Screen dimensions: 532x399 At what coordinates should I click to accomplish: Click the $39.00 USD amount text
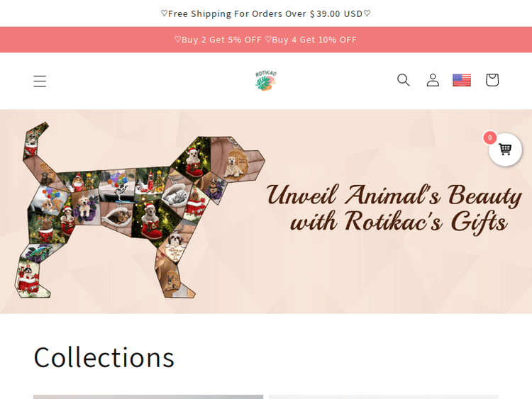[336, 13]
